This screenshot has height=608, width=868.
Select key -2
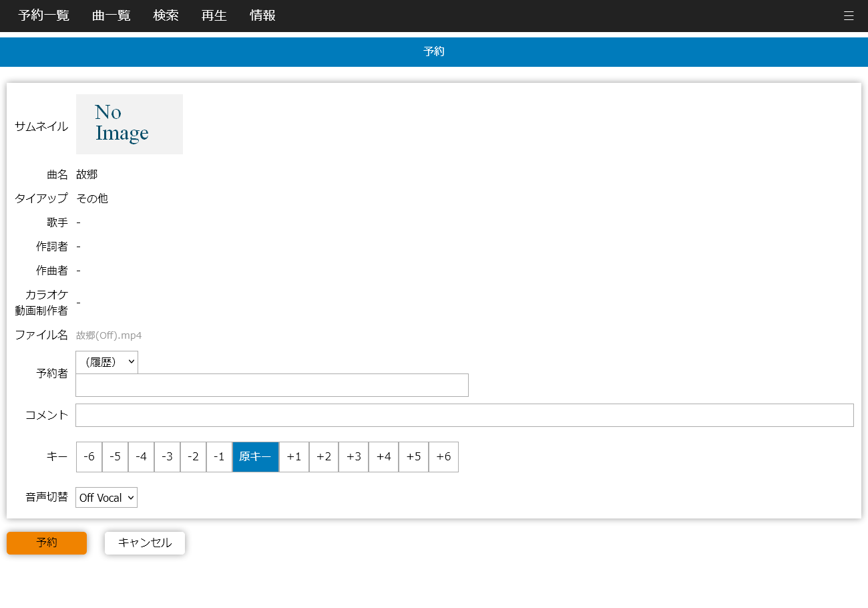tap(193, 457)
